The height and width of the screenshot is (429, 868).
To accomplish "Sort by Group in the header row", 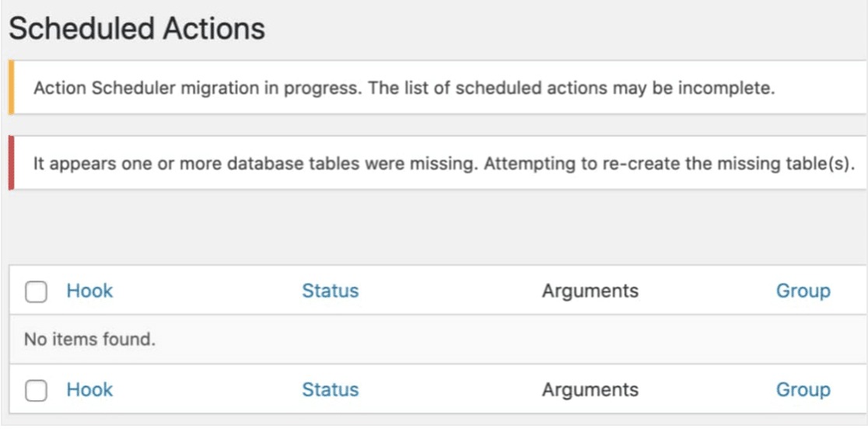I will 803,291.
